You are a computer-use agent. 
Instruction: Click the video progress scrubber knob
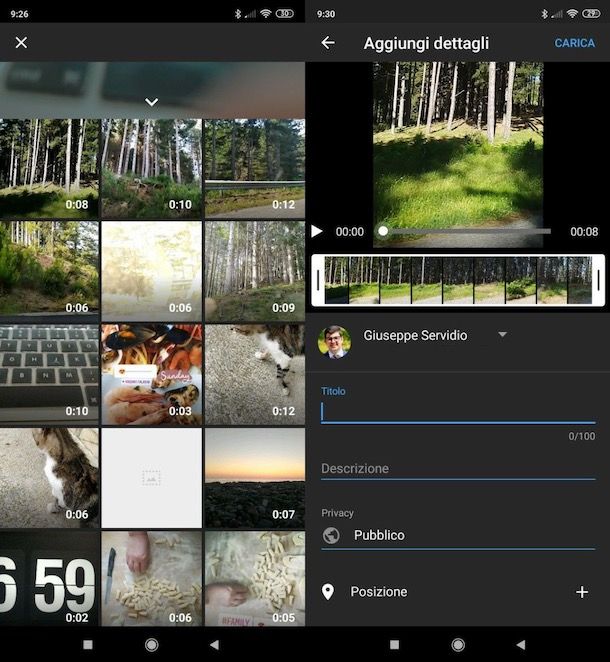[383, 231]
